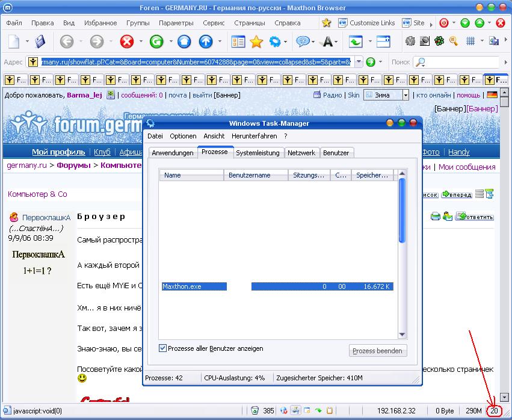Click the German flag language icon

pos(492,95)
